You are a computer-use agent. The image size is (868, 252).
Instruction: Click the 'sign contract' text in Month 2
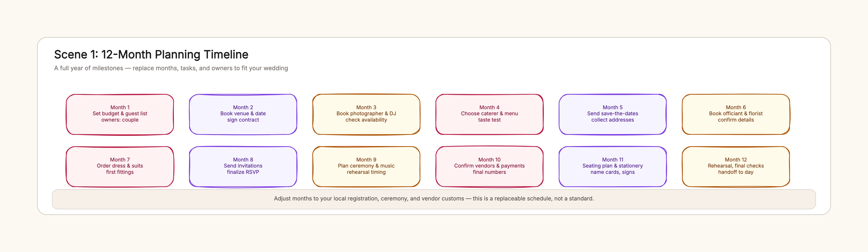[243, 120]
